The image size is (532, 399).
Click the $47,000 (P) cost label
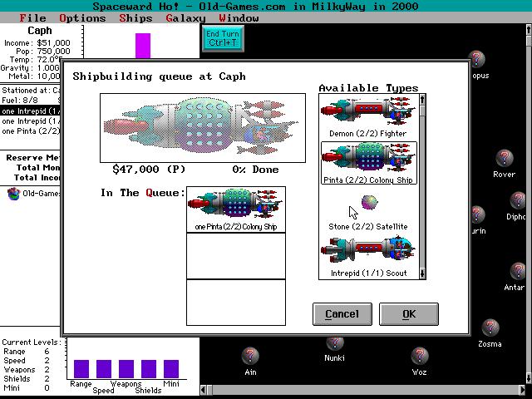click(x=149, y=170)
